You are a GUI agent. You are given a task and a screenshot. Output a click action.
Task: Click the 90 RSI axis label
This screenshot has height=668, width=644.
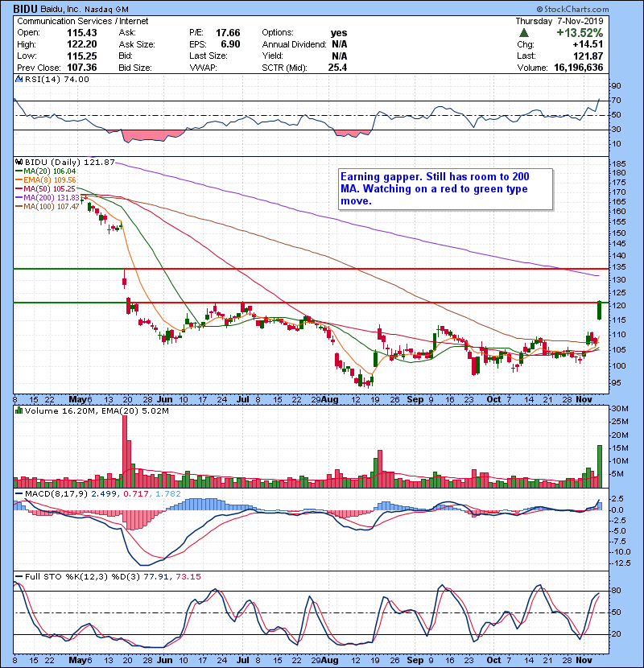point(617,86)
